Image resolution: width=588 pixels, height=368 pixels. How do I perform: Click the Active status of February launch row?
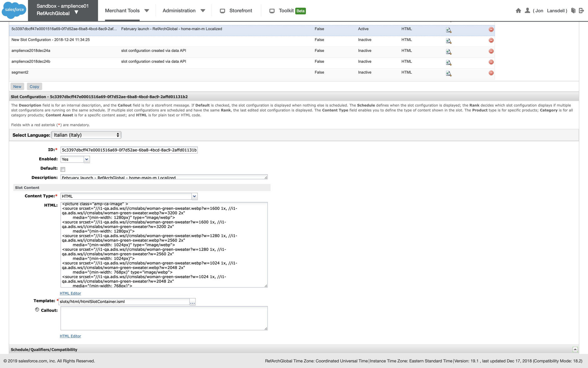click(363, 29)
